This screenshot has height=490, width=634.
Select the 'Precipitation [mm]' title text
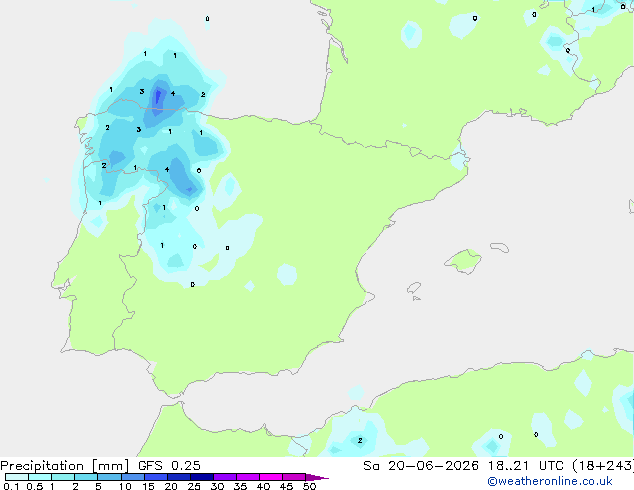tap(65, 466)
